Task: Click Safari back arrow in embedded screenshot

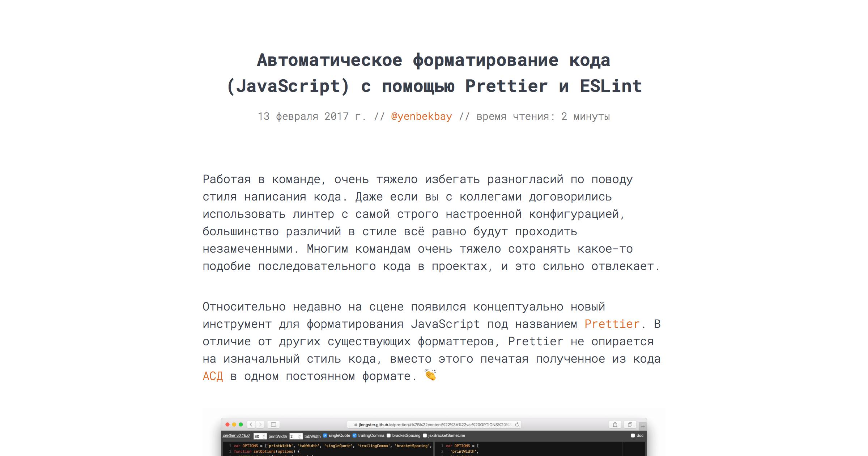Action: coord(251,425)
